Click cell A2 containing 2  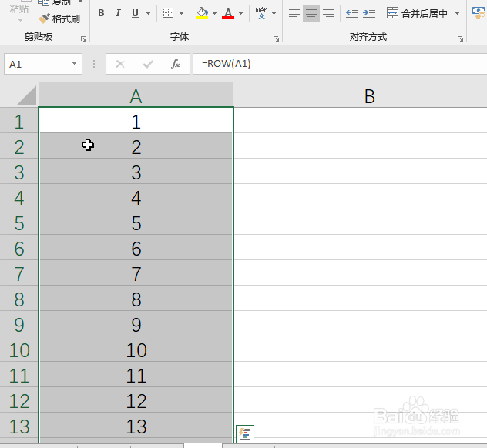pos(136,146)
